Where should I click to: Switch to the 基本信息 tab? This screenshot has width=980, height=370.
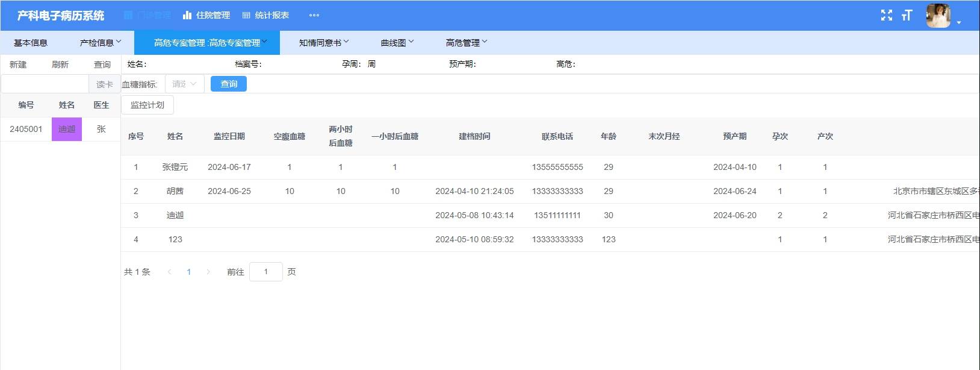31,43
